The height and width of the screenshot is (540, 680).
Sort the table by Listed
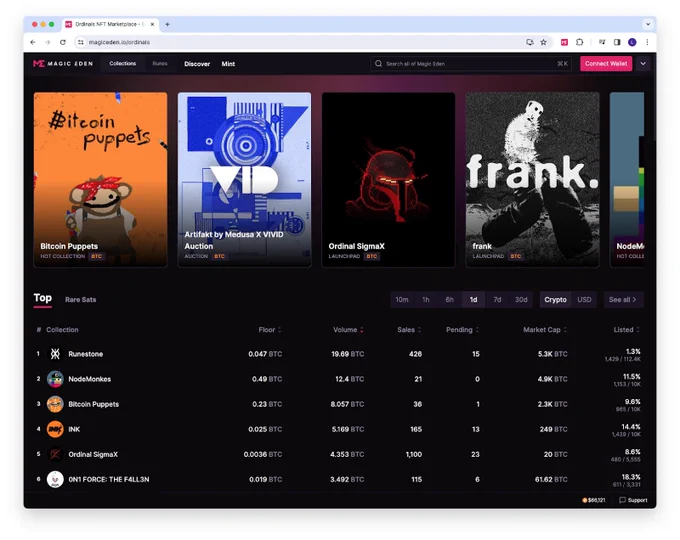pos(627,330)
